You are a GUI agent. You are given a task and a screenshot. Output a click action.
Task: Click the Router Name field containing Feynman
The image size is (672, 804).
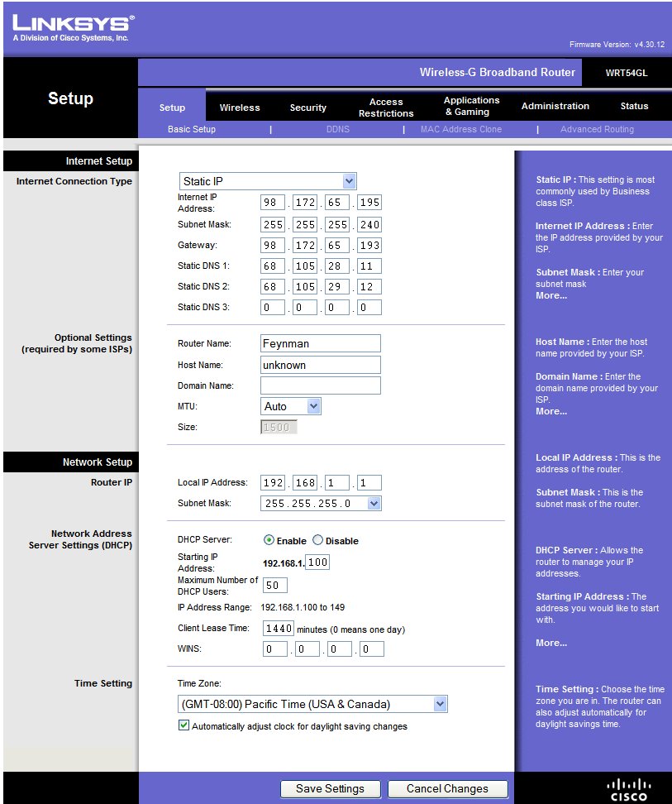[320, 343]
